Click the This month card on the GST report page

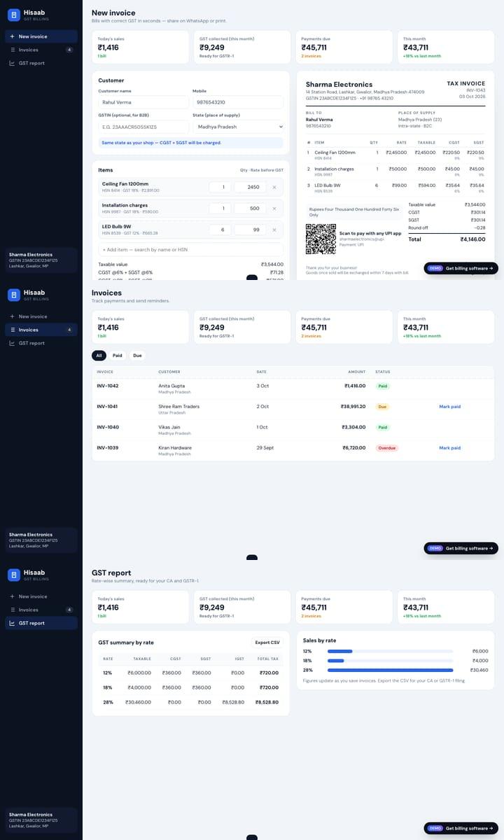446,607
